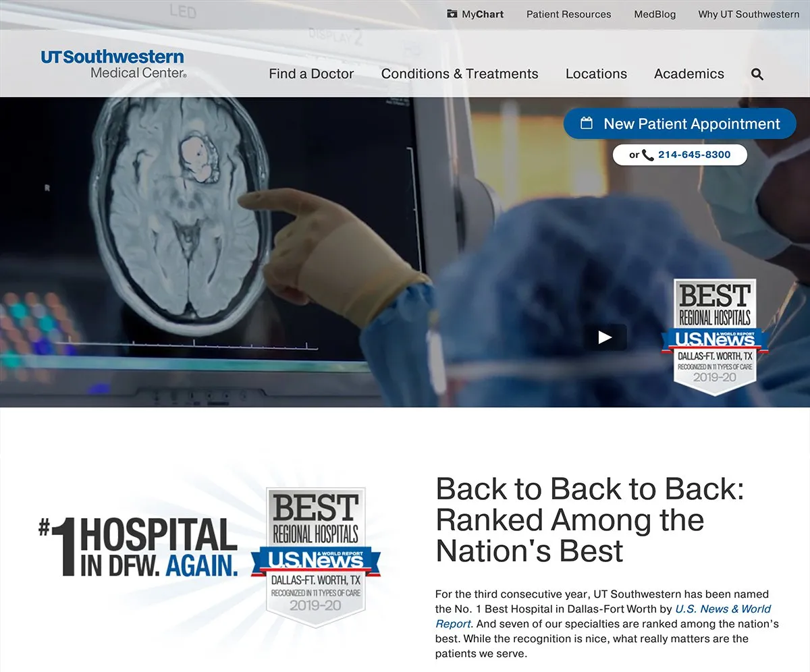The image size is (810, 672).
Task: Click the phone icon beside 214-645-8300
Action: coord(648,155)
